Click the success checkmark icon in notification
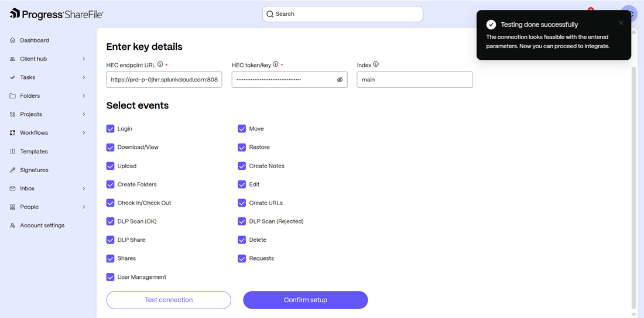644x318 pixels. click(x=491, y=25)
